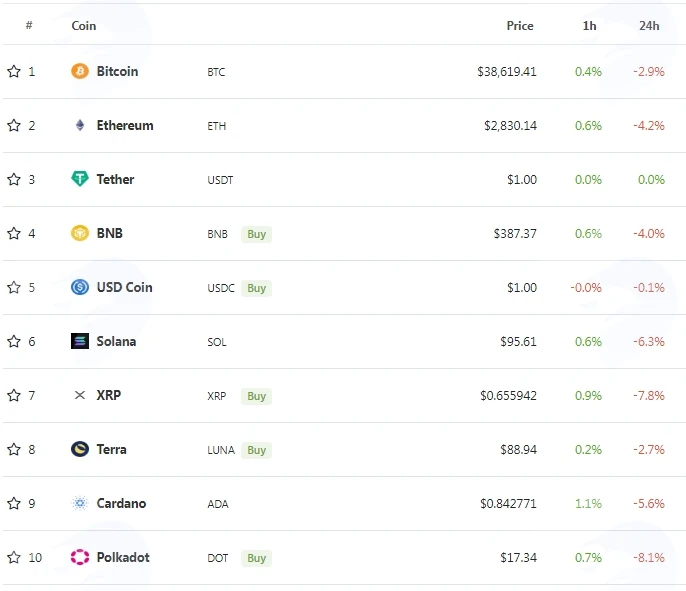Viewport: 686px width, 591px height.
Task: Click the Buy button next to DOT
Action: [256, 558]
